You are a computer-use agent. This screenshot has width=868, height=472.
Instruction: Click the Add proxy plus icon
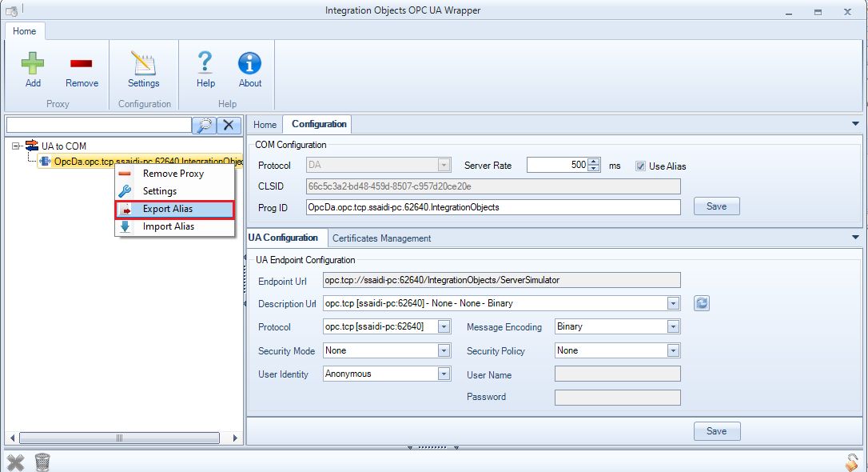(33, 63)
